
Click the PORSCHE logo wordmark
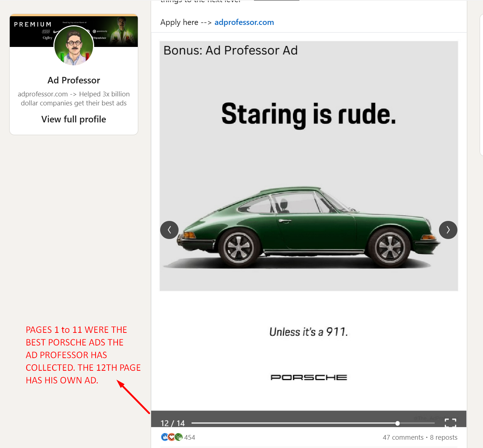tap(309, 377)
